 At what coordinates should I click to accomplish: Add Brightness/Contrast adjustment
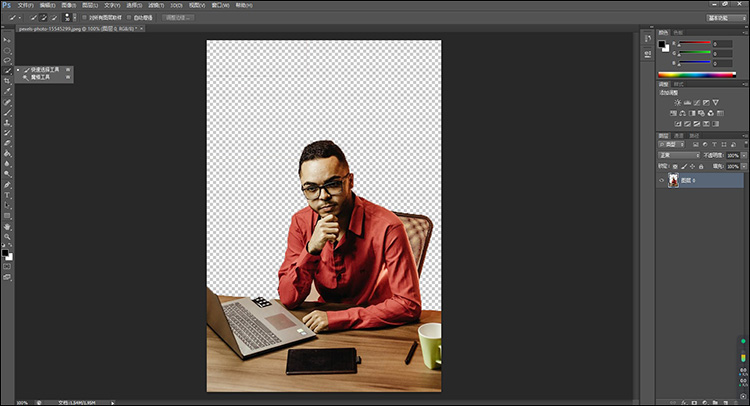[x=678, y=102]
